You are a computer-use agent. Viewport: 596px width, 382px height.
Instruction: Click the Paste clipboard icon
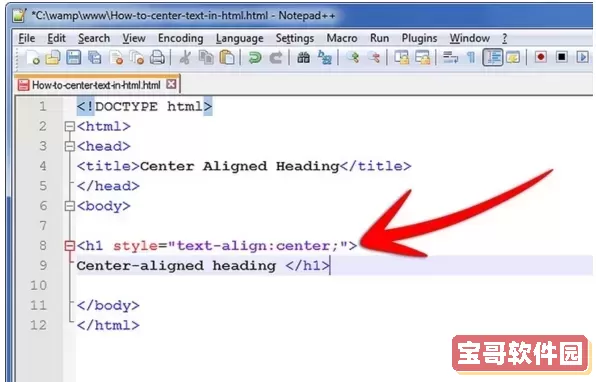(x=227, y=58)
